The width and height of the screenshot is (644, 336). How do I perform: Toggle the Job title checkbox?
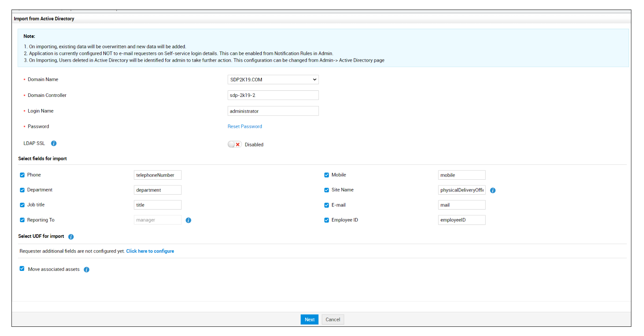point(22,205)
